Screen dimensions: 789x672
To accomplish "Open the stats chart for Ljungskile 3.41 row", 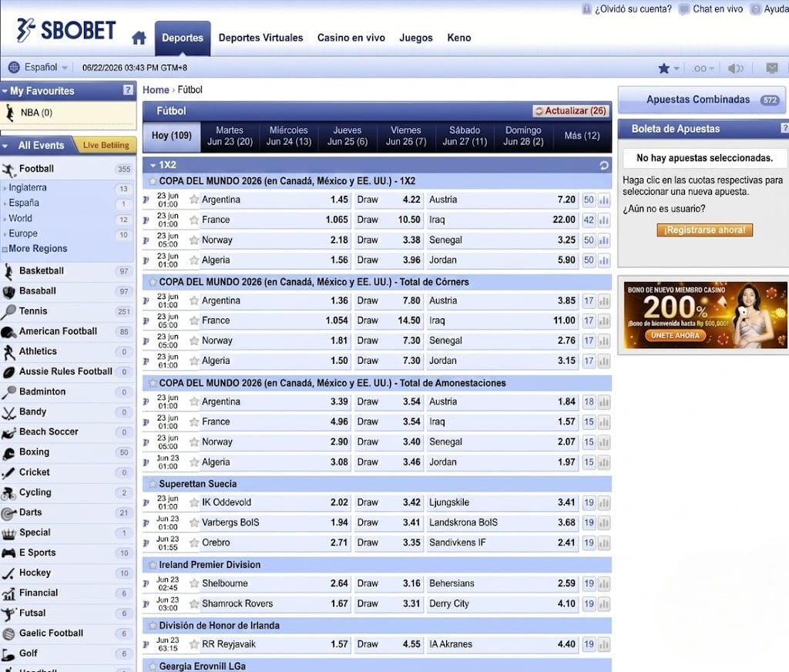I will click(x=604, y=503).
